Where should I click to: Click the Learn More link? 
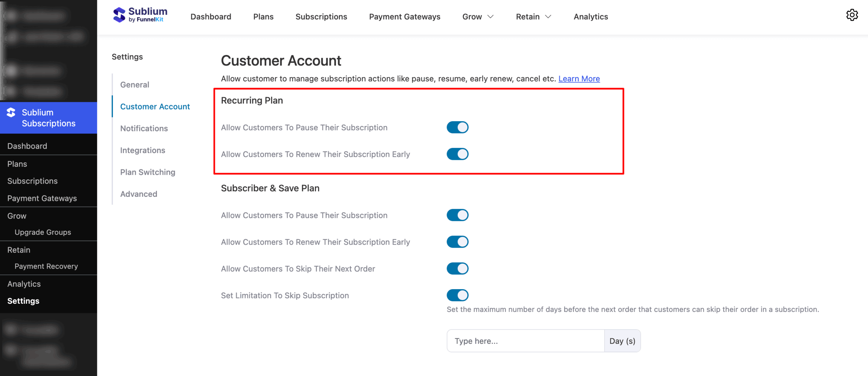(579, 78)
